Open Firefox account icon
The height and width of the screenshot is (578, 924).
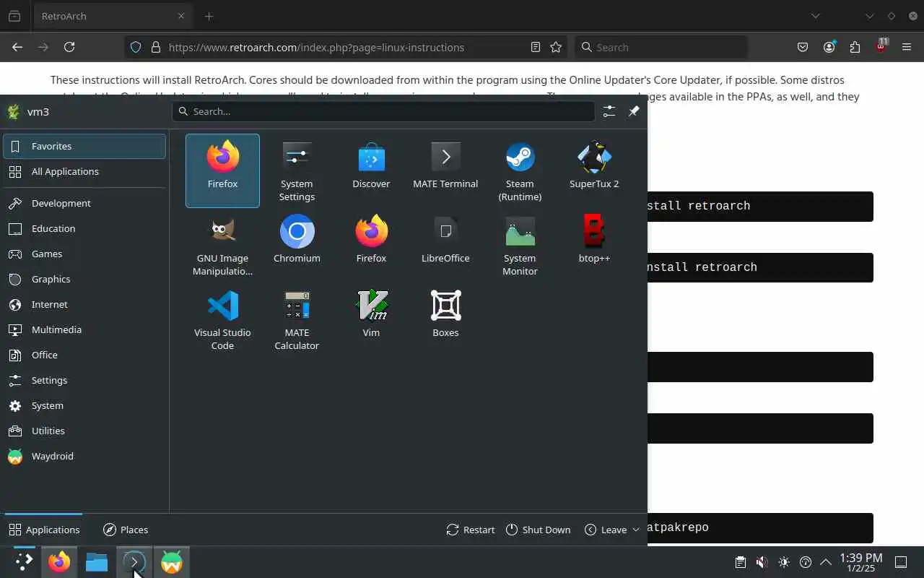(829, 47)
